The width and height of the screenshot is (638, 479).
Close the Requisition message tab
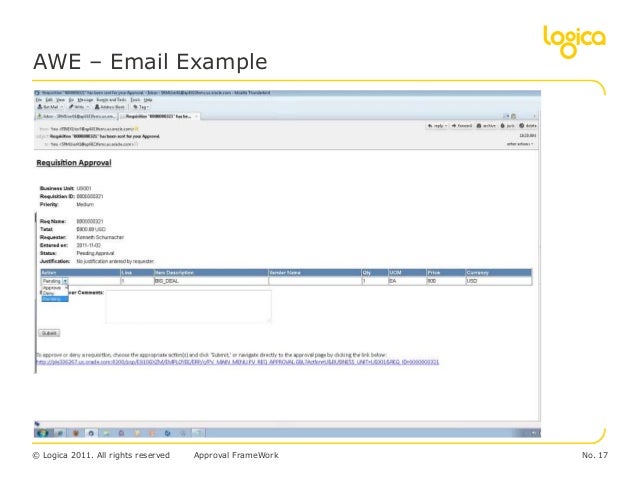coord(196,116)
